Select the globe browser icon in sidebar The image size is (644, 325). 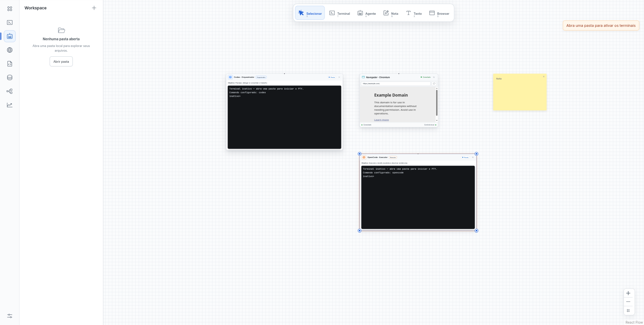point(10,50)
